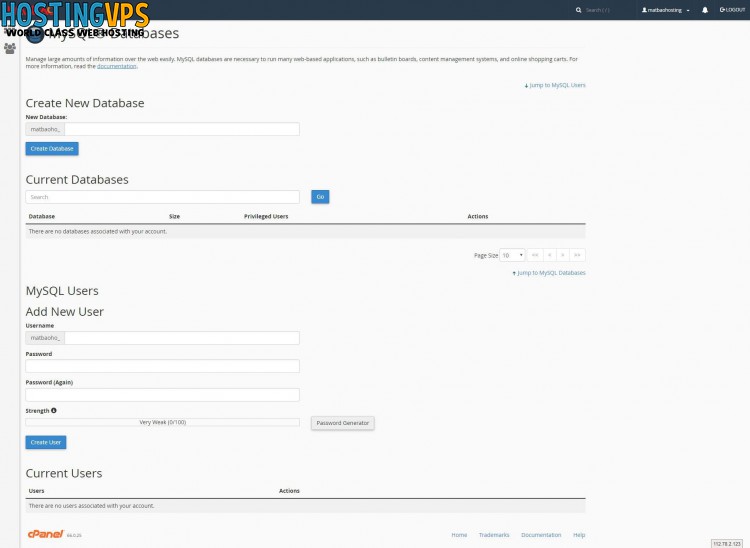Click the IP address 112.78.2.123 badge
Screen dimensions: 750x548
pos(727,544)
